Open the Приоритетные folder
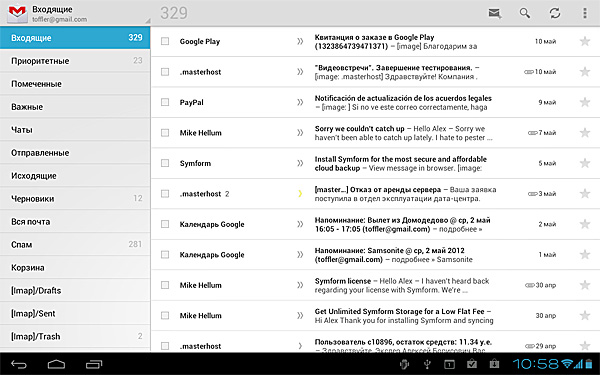The width and height of the screenshot is (600, 375). [x=75, y=60]
